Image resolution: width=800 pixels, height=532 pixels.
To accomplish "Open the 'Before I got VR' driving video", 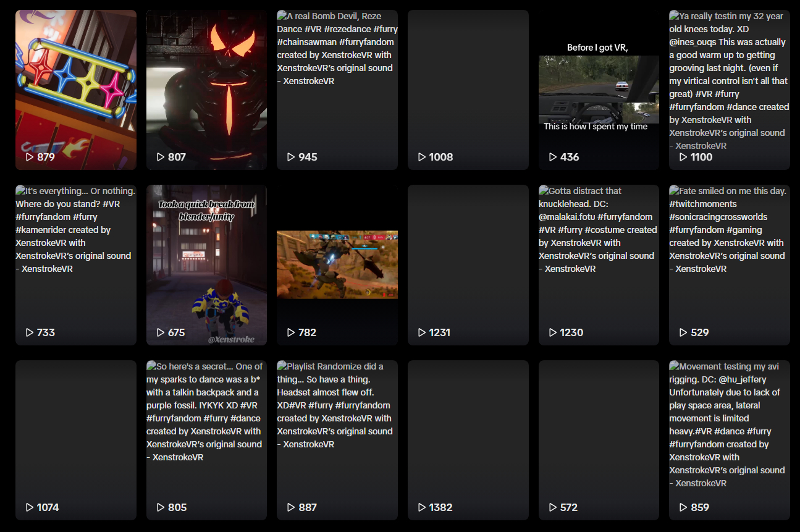I will 599,90.
